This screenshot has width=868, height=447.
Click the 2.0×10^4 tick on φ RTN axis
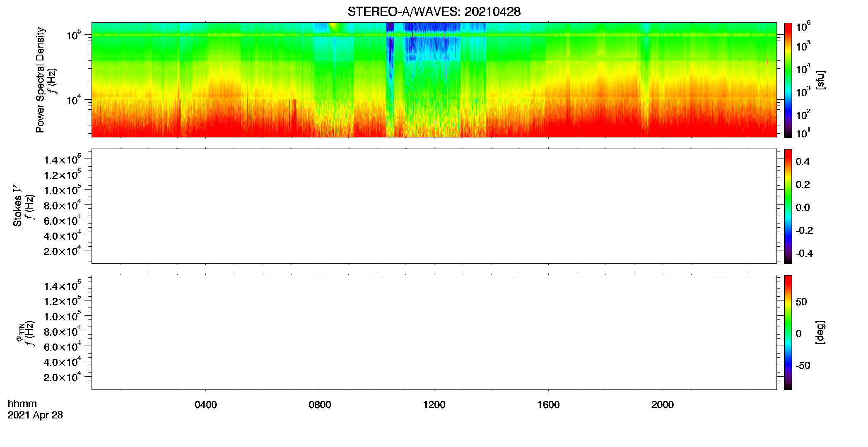[63, 377]
